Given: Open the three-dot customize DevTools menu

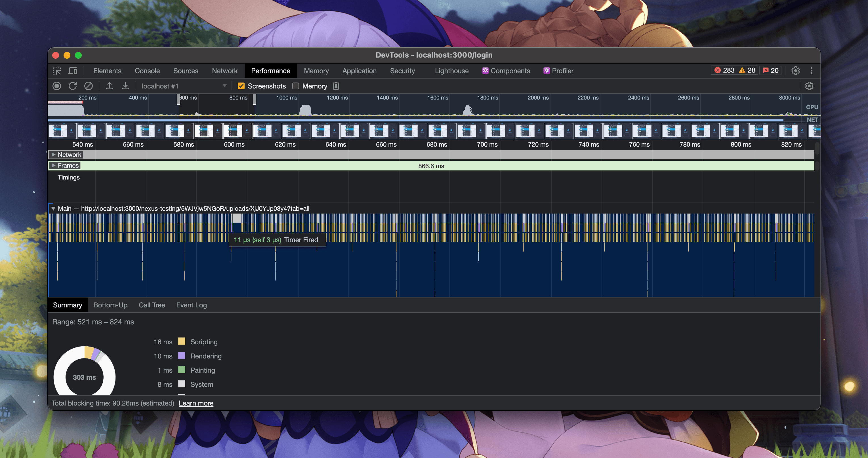Looking at the screenshot, I should [x=812, y=71].
